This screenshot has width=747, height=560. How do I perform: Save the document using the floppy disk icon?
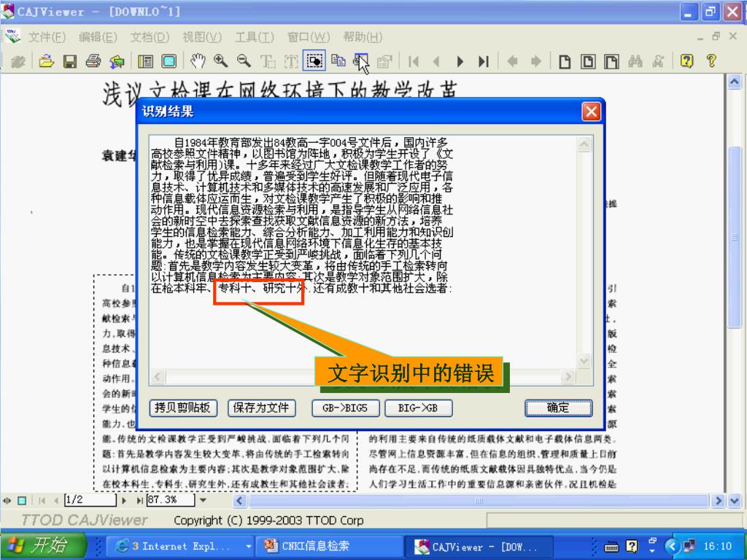click(70, 61)
